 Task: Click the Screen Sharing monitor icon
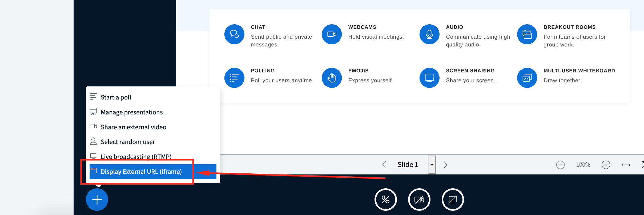coord(429,78)
